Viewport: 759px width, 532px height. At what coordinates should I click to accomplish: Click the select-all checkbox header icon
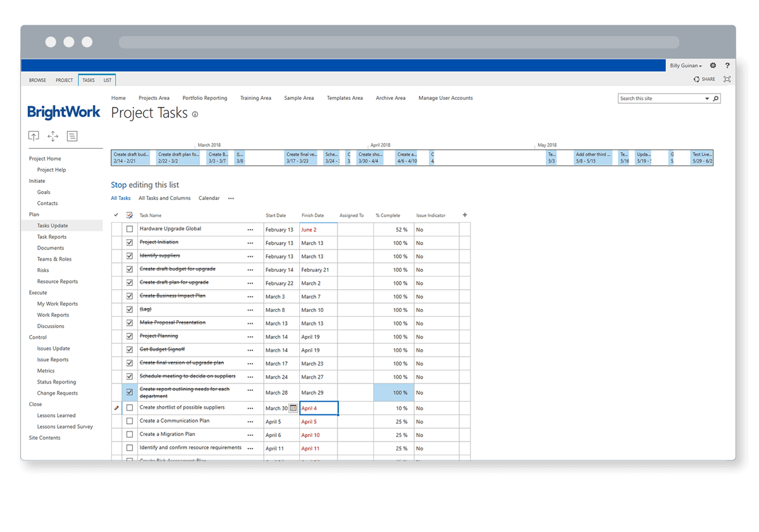130,215
